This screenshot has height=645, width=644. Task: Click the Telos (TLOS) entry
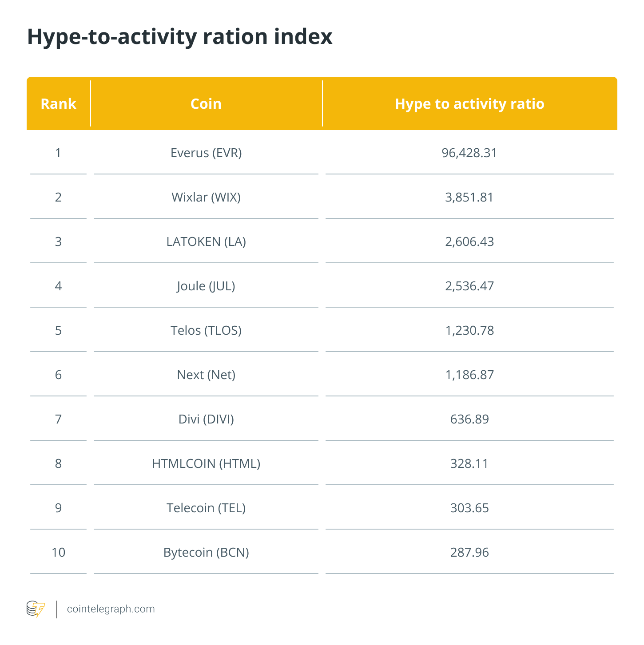coord(206,330)
